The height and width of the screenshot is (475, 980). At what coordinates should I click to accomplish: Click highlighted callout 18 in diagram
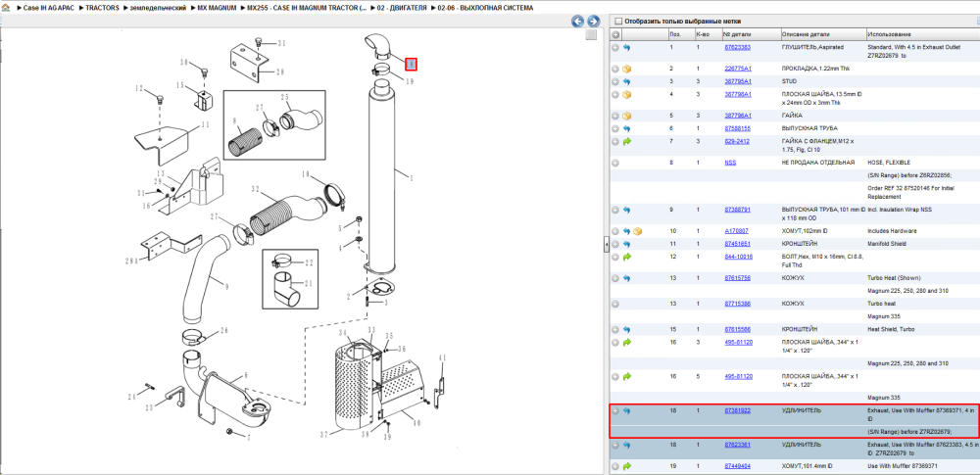point(412,64)
